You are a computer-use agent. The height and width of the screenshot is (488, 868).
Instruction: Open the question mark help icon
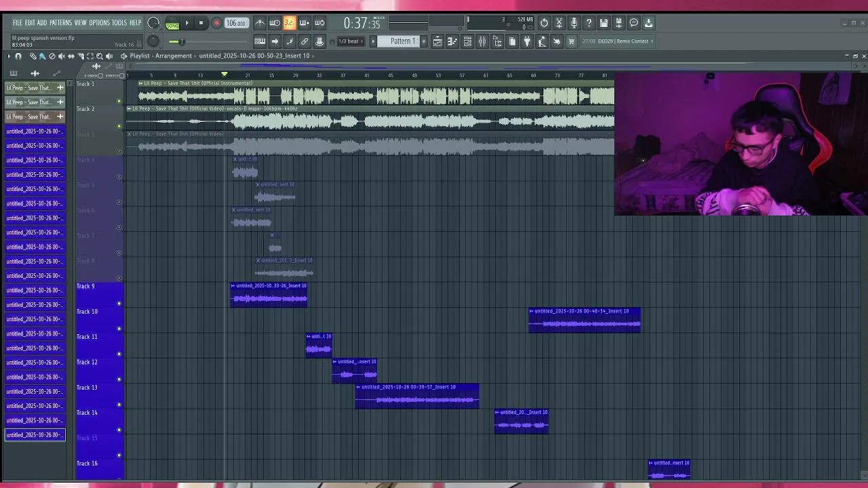click(589, 22)
